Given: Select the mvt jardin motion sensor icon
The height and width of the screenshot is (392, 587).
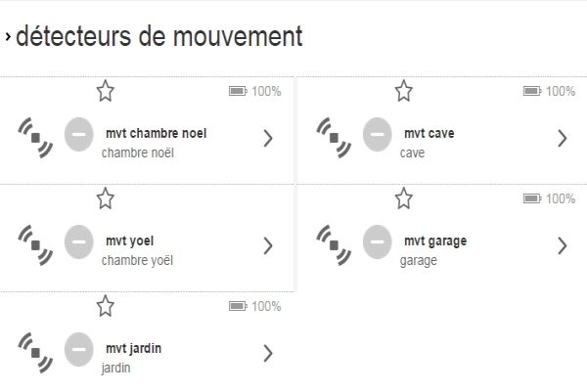Looking at the screenshot, I should point(35,353).
